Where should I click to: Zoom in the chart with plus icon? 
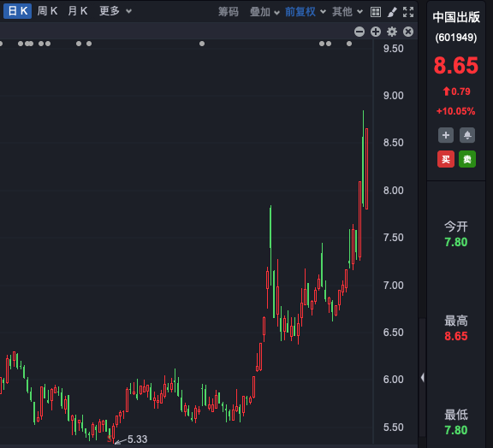(x=376, y=32)
